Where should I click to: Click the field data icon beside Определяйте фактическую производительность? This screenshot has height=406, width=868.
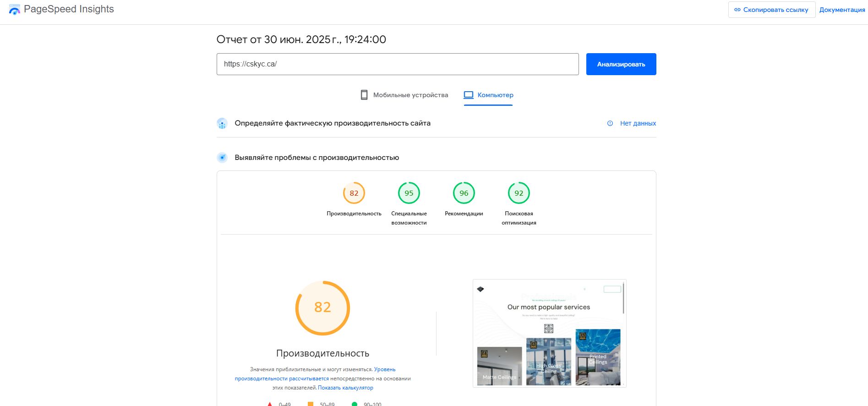coord(222,123)
